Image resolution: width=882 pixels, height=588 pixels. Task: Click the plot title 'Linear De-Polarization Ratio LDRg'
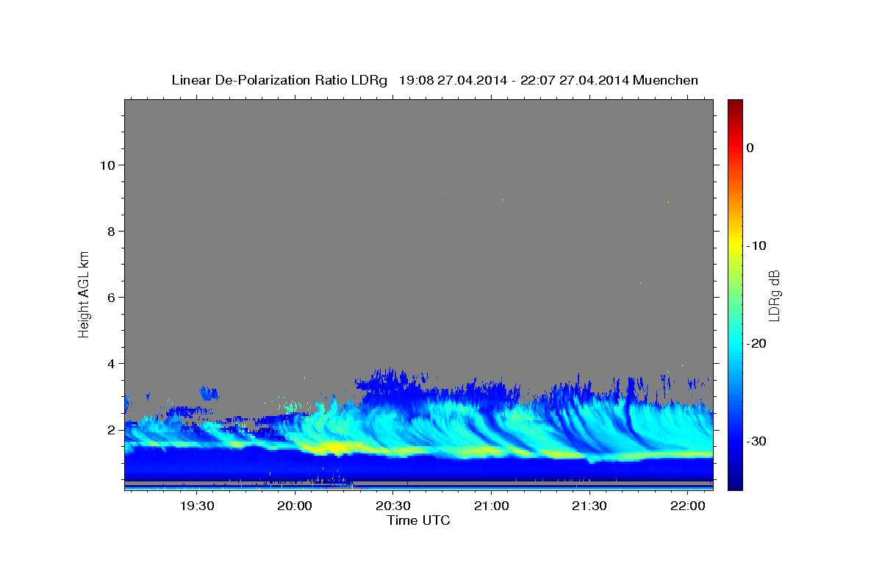279,80
